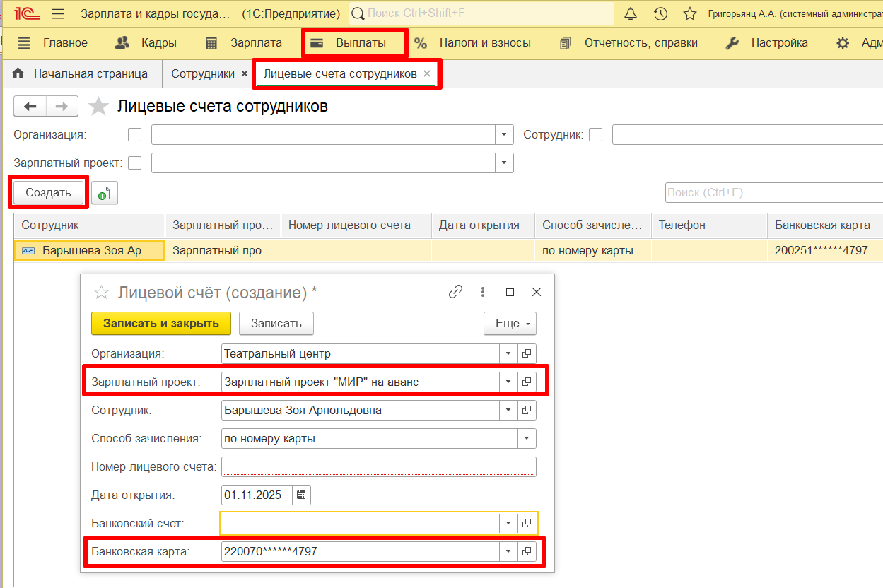Click the Записать и закрыть button
The image size is (883, 588).
click(160, 323)
